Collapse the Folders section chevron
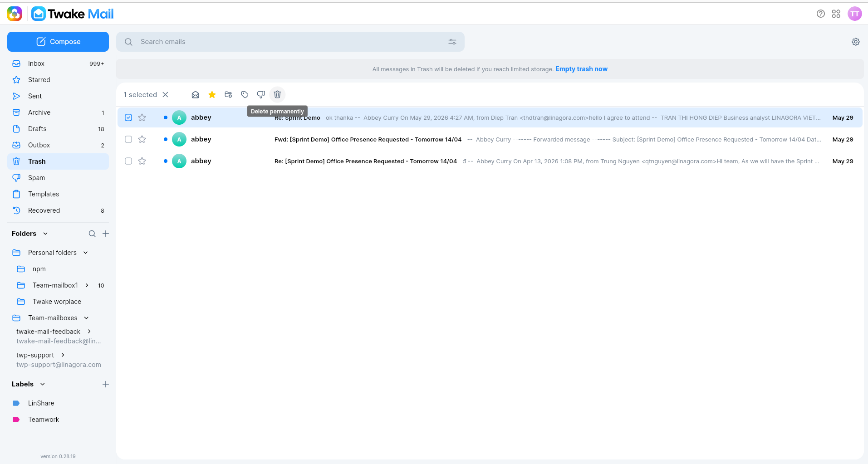868x464 pixels. (x=45, y=234)
